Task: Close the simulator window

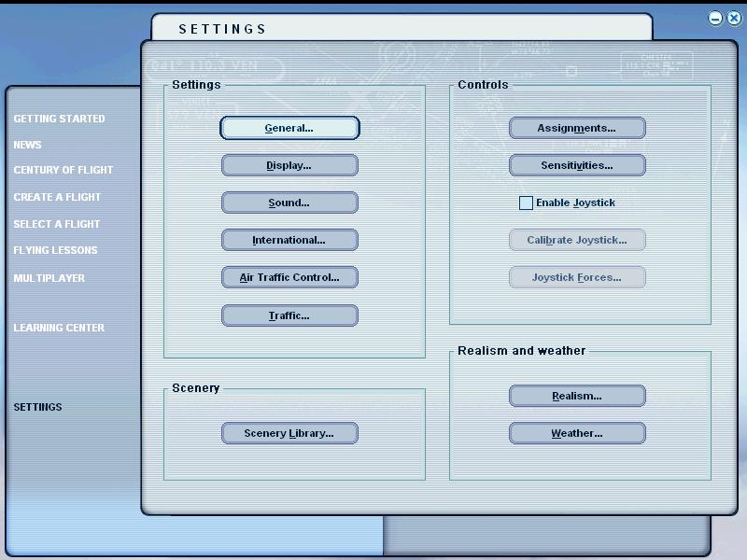Action: 734,19
